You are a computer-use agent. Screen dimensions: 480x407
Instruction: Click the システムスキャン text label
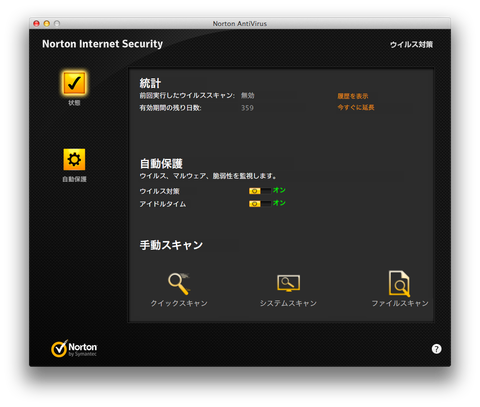pyautogui.click(x=288, y=303)
